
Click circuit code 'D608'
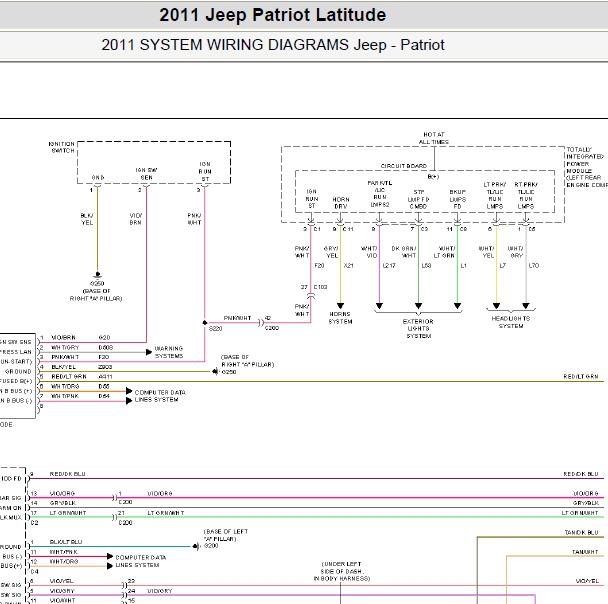105,348
